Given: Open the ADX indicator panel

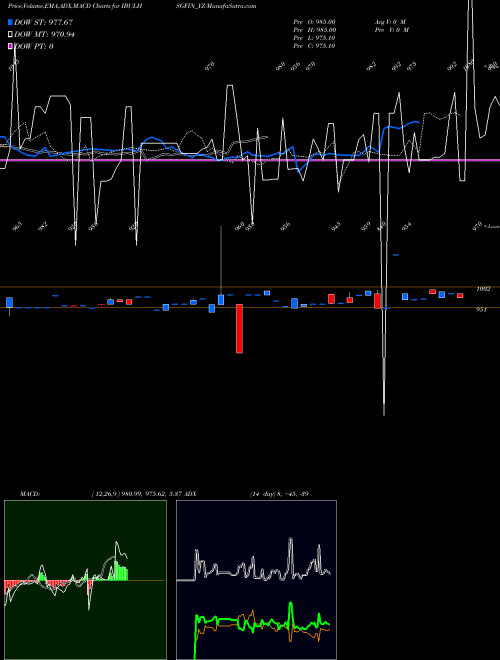Looking at the screenshot, I should pyautogui.click(x=256, y=580).
